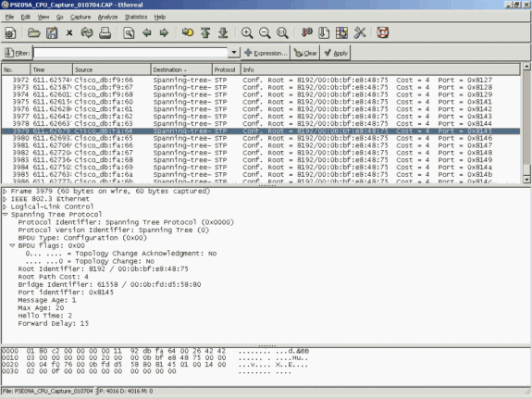Select the Forward Delay: 15 line
The height and width of the screenshot is (399, 532).
click(54, 323)
